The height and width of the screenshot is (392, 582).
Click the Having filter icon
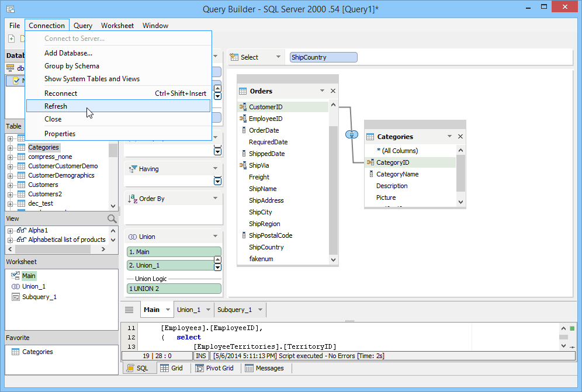(133, 169)
